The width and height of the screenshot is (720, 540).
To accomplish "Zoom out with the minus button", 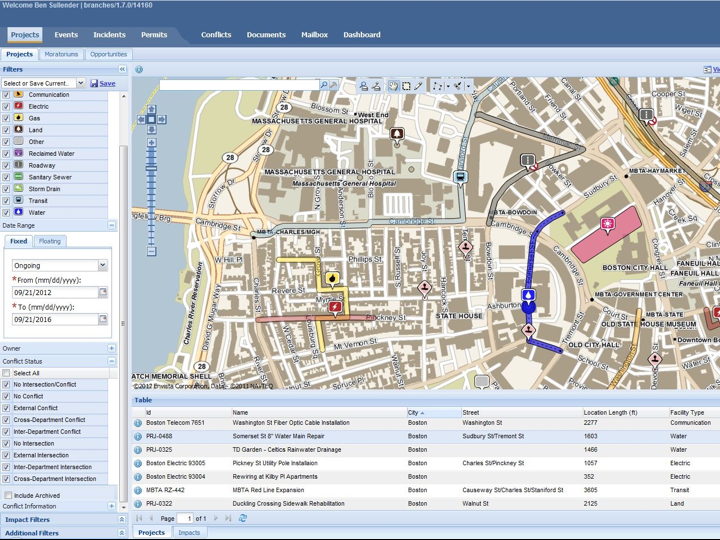I will (x=151, y=251).
